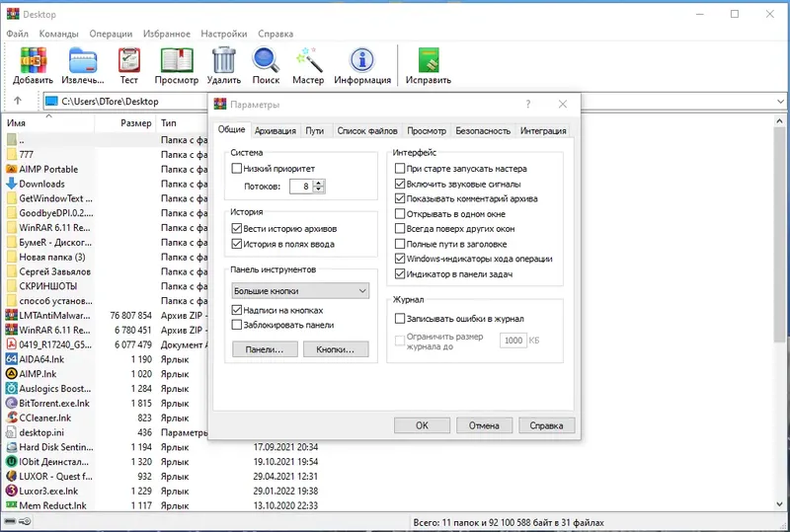Click the OK button
This screenshot has width=790, height=532.
pyautogui.click(x=423, y=425)
